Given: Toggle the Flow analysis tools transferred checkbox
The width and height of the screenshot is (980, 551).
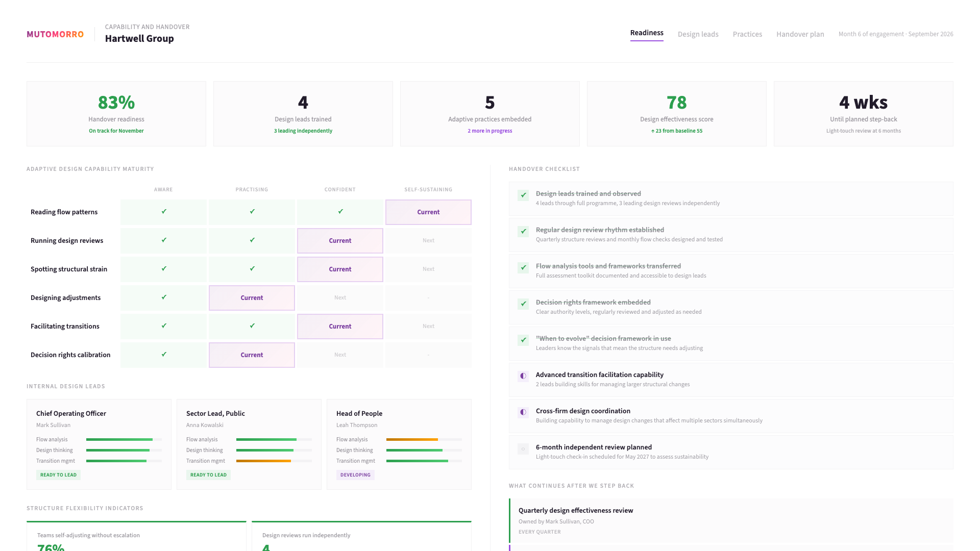Looking at the screenshot, I should [523, 267].
